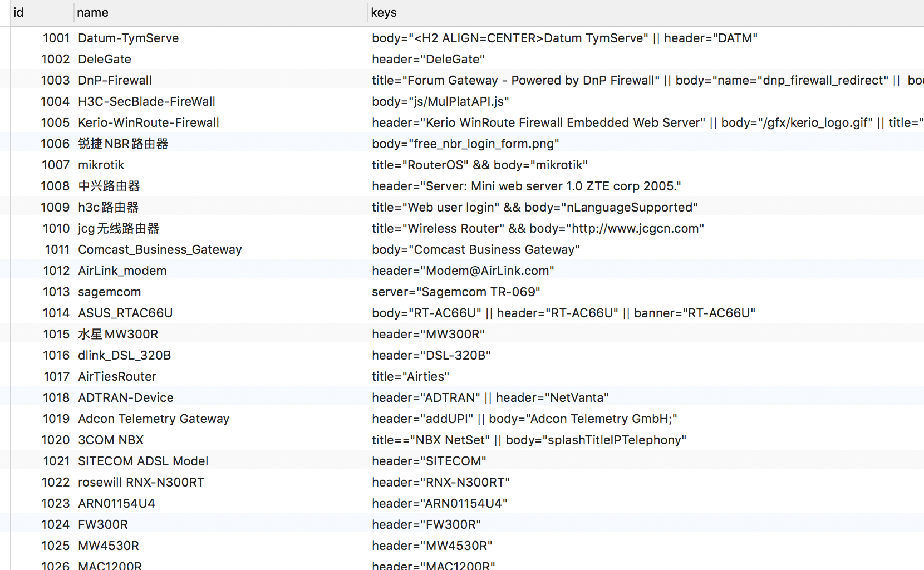The height and width of the screenshot is (570, 924).
Task: Click keys cell mentioning ZTE corp 2005
Action: 646,186
